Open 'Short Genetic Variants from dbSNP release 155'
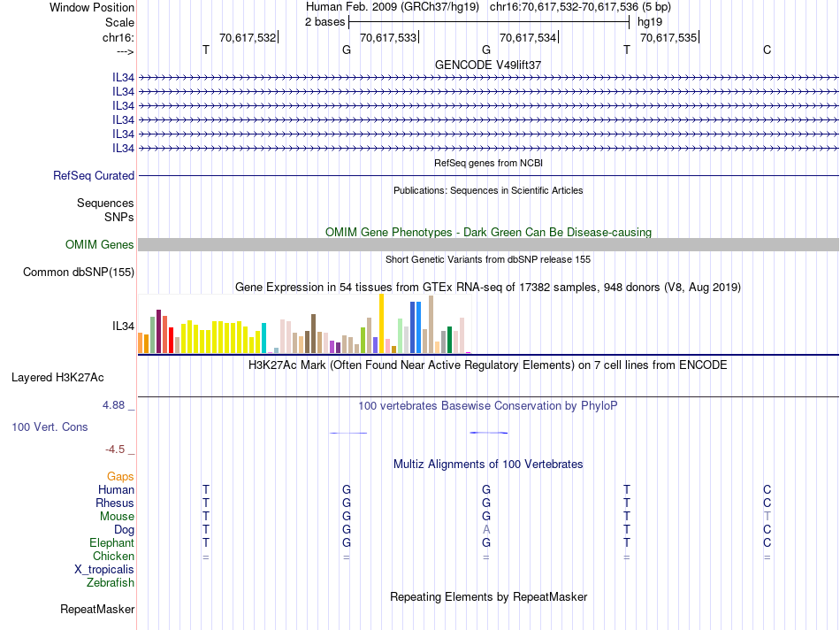Screen dimensions: 840x630 pyautogui.click(x=488, y=259)
